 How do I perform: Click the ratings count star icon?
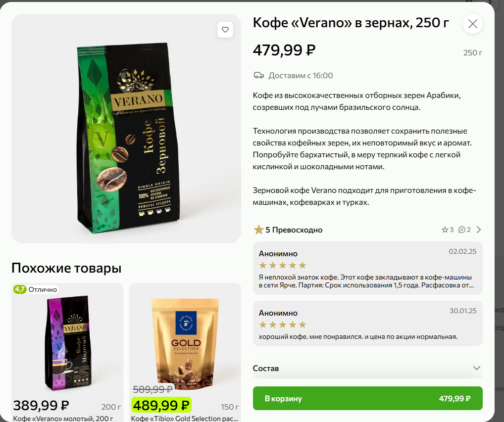click(x=445, y=230)
